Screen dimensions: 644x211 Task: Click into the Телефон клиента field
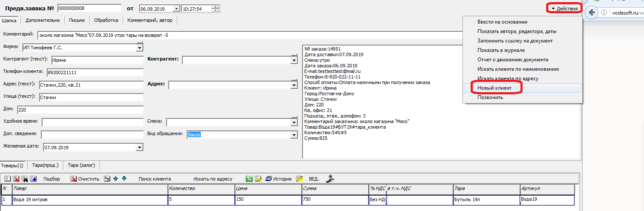[x=94, y=72]
